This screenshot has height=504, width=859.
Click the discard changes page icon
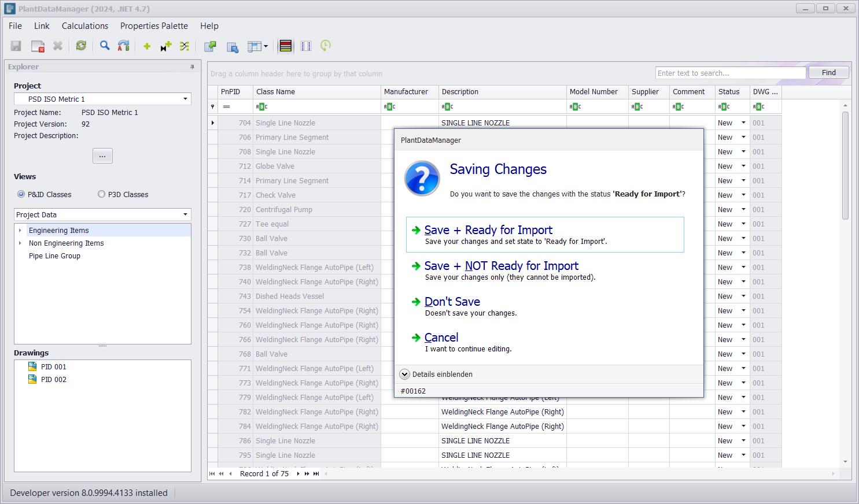(x=38, y=46)
